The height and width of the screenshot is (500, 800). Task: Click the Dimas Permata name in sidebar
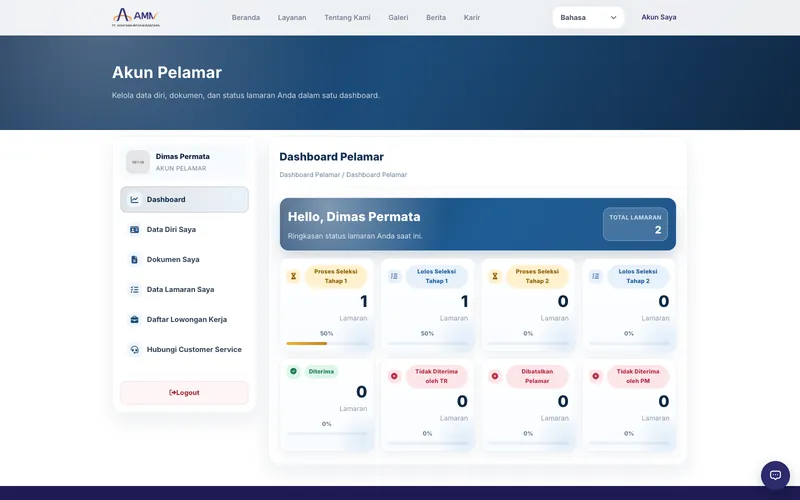click(183, 157)
